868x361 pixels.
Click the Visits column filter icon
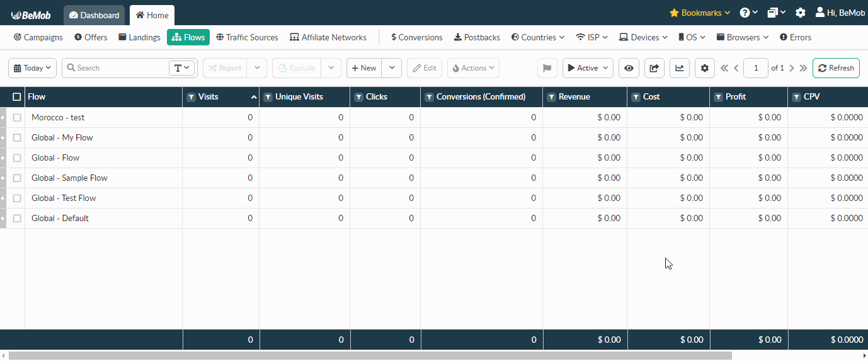pos(191,97)
